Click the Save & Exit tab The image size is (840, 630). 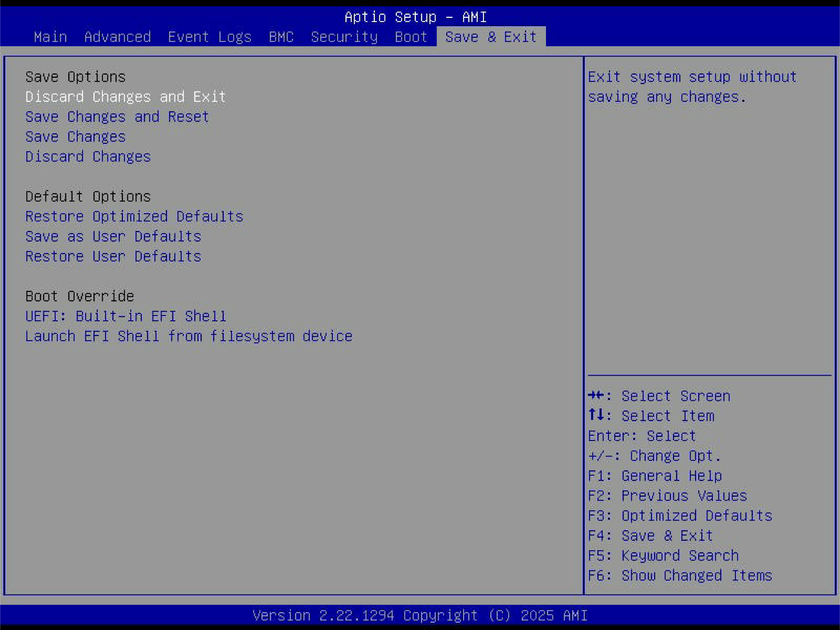pyautogui.click(x=491, y=37)
